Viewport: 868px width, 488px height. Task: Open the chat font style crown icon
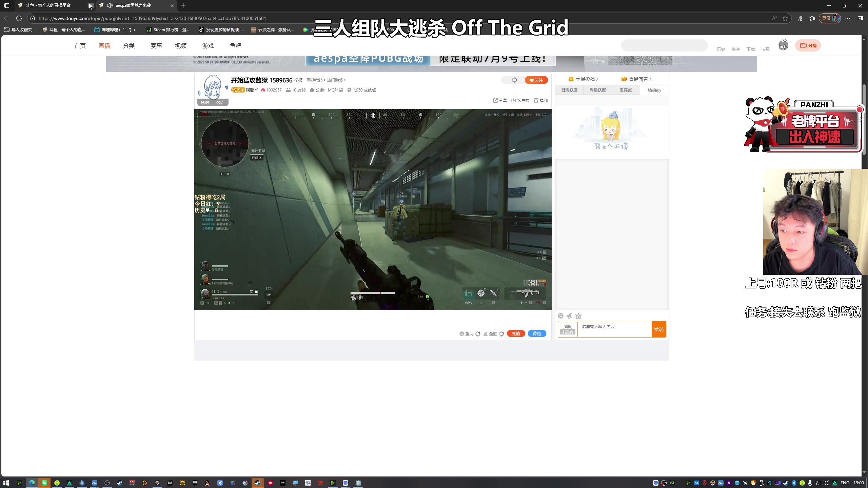[578, 316]
